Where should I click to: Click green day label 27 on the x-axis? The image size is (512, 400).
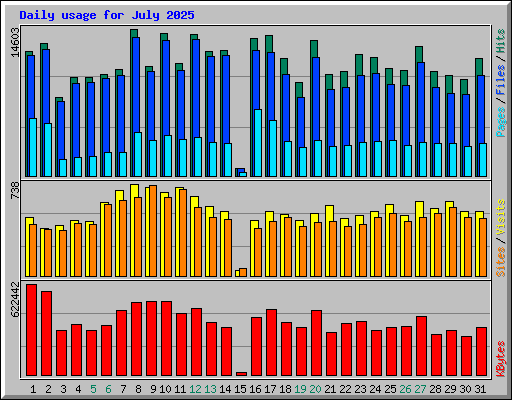coord(420,389)
